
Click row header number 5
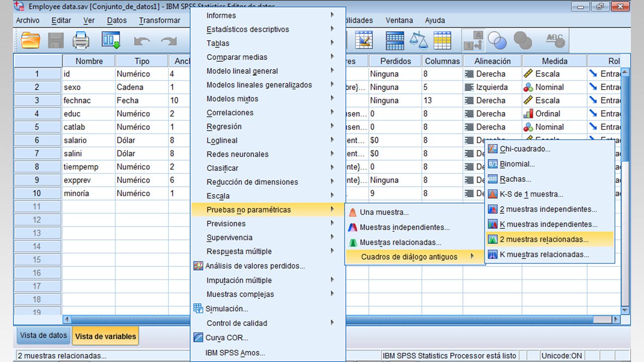37,127
